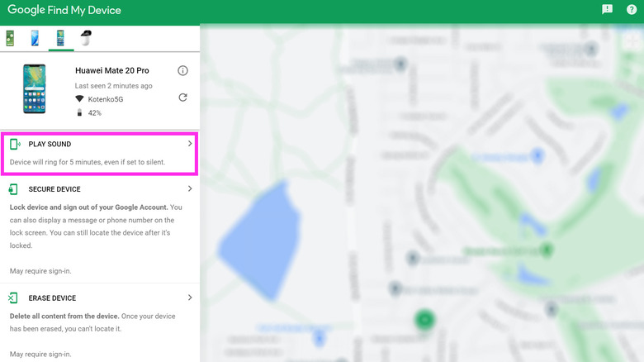
Task: Click 'May require sign-in' under Erase Device
Action: pos(40,355)
